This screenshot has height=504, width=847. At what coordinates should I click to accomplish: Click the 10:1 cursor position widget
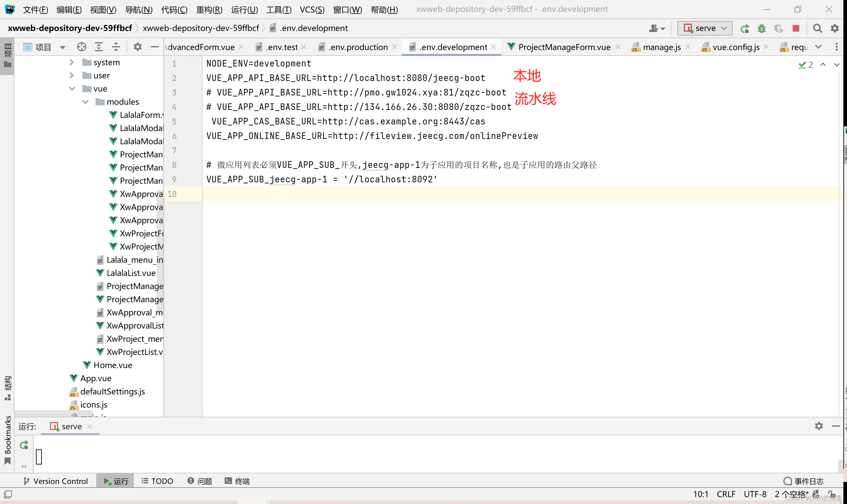[700, 494]
